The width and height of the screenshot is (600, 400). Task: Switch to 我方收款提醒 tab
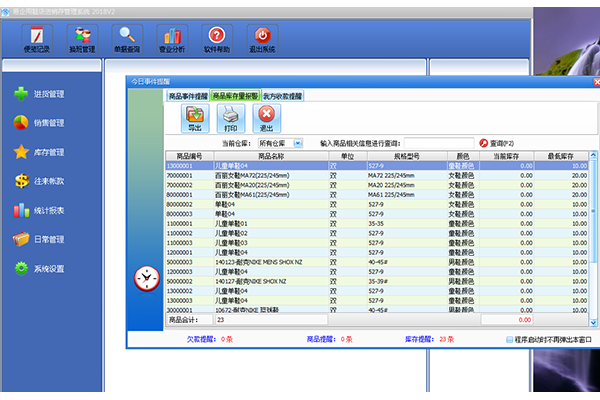pos(283,96)
